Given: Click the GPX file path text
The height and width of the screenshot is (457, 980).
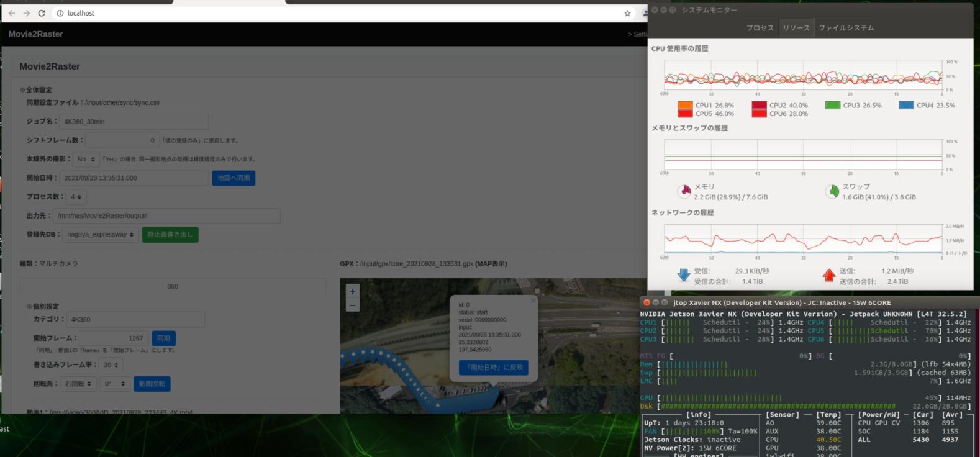Looking at the screenshot, I should pyautogui.click(x=417, y=264).
